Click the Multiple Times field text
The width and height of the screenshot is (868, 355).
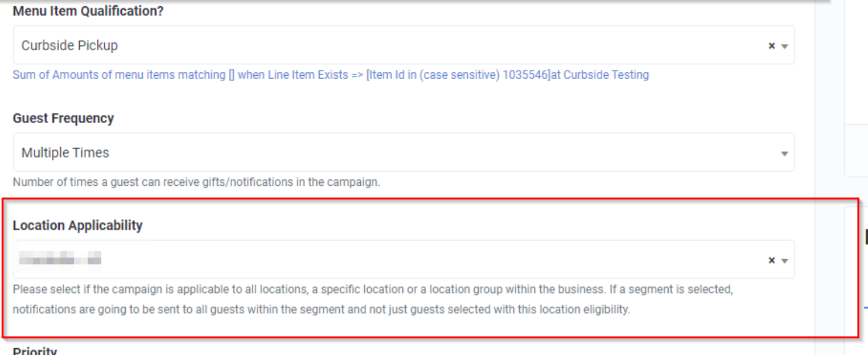65,152
